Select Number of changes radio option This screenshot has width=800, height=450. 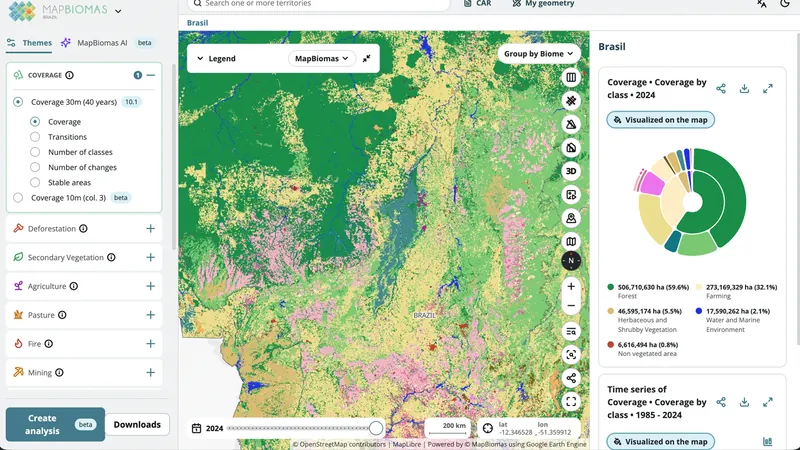click(x=35, y=167)
